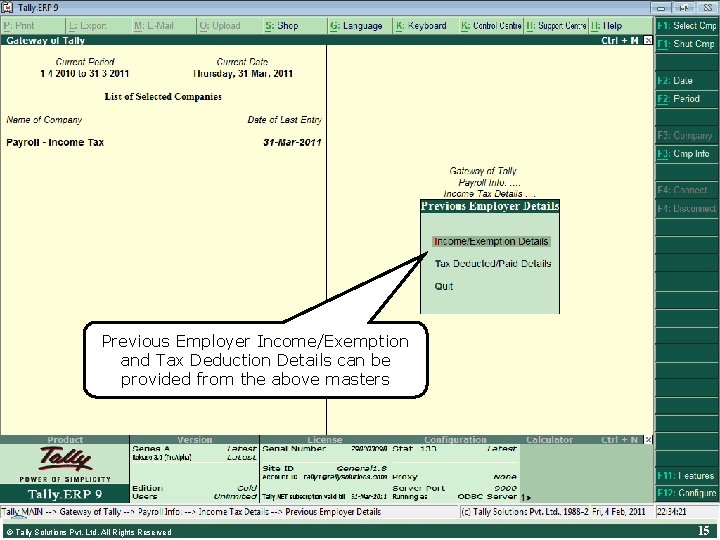This screenshot has height=540, width=720.
Task: Click F2: Date button
Action: coord(687,81)
